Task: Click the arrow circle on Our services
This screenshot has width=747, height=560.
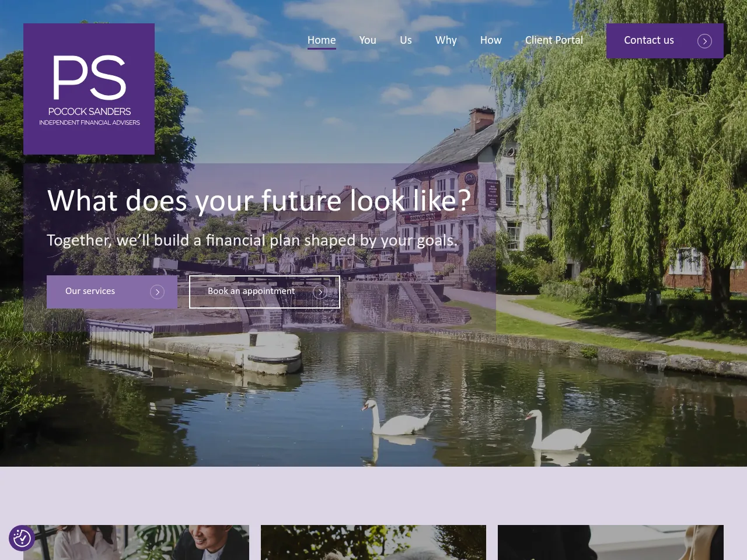Action: coord(157,292)
